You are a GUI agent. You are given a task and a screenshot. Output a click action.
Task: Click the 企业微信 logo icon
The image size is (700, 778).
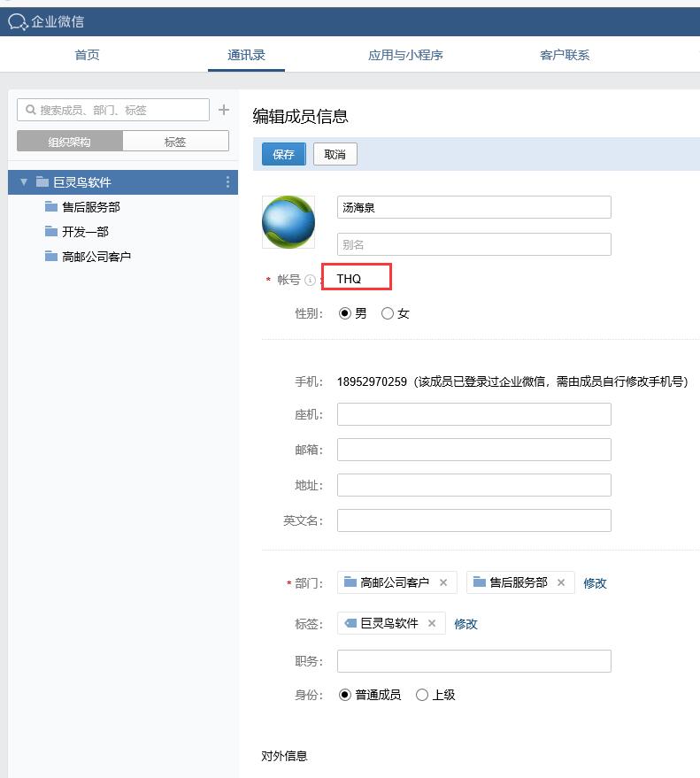coord(18,22)
